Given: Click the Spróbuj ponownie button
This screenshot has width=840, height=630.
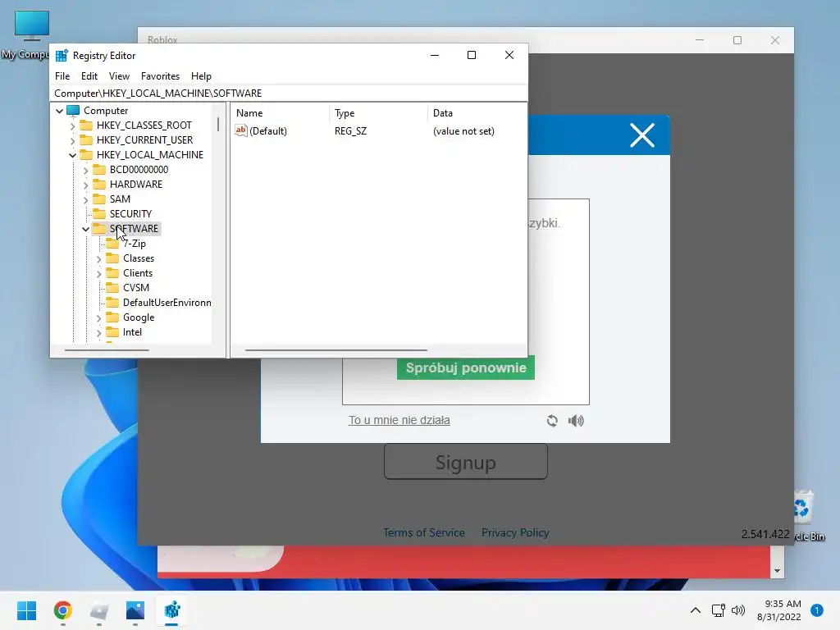Looking at the screenshot, I should (466, 368).
